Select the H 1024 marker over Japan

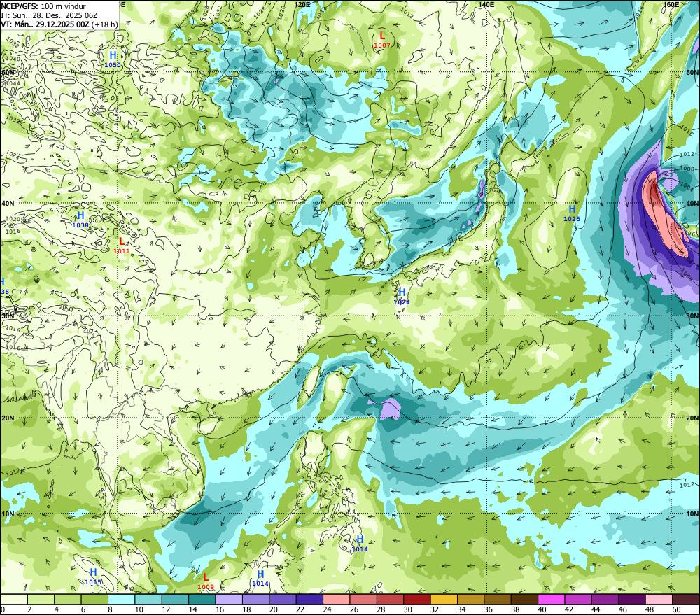click(402, 297)
